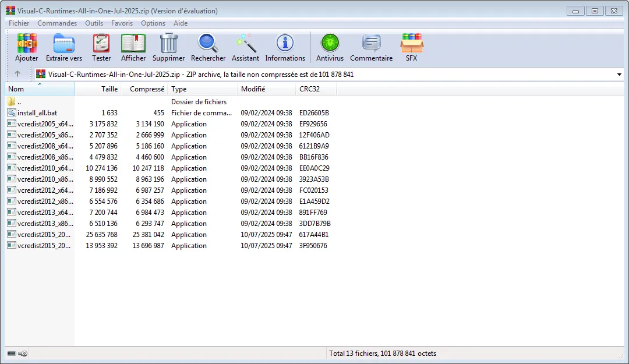Screen dimensions: 629x364
Task: Click the key icon in status bar
Action: (23, 354)
